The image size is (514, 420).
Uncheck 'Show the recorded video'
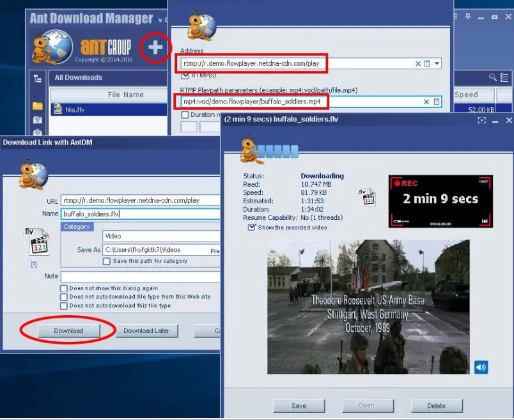(252, 227)
